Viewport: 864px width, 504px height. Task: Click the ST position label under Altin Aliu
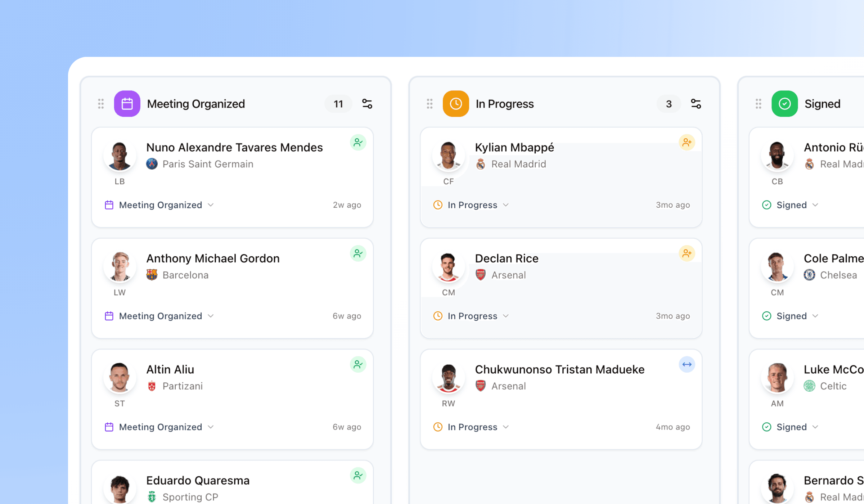point(120,404)
